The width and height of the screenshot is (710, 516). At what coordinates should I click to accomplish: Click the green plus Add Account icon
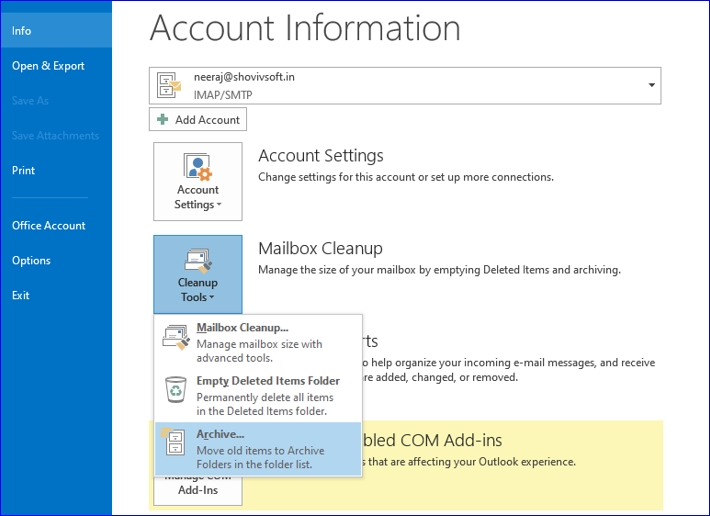pos(162,119)
